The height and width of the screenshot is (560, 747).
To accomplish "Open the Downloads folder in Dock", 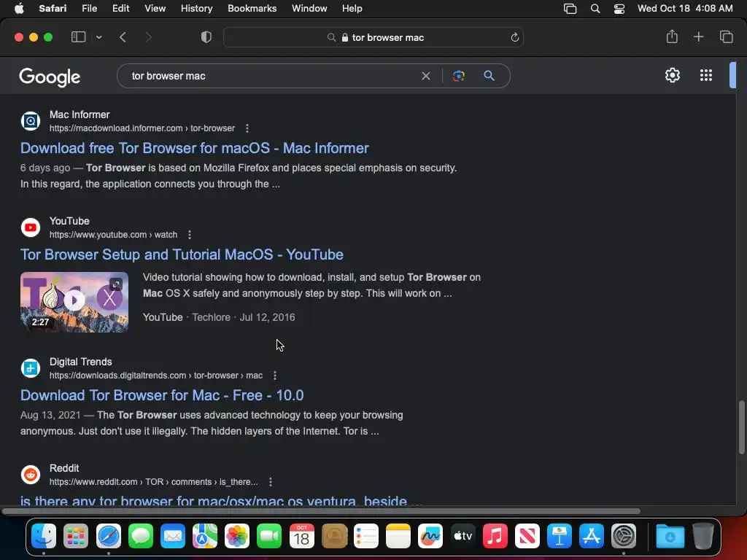I will coord(670,536).
